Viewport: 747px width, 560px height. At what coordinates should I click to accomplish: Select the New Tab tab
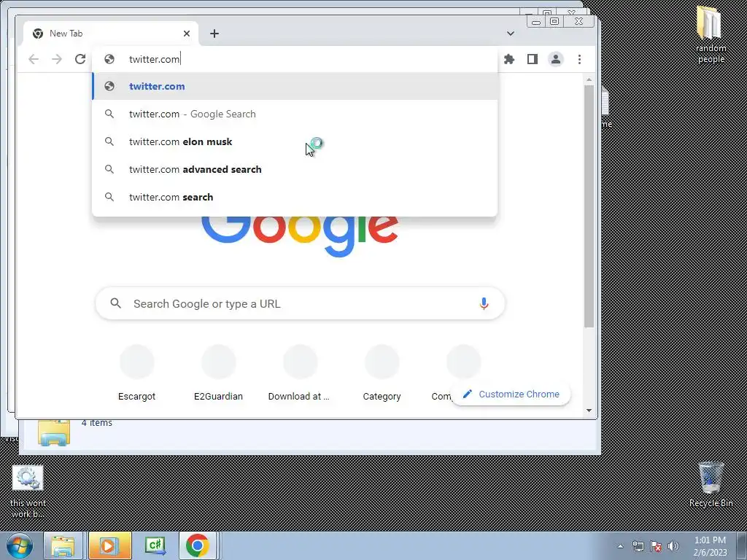point(111,34)
